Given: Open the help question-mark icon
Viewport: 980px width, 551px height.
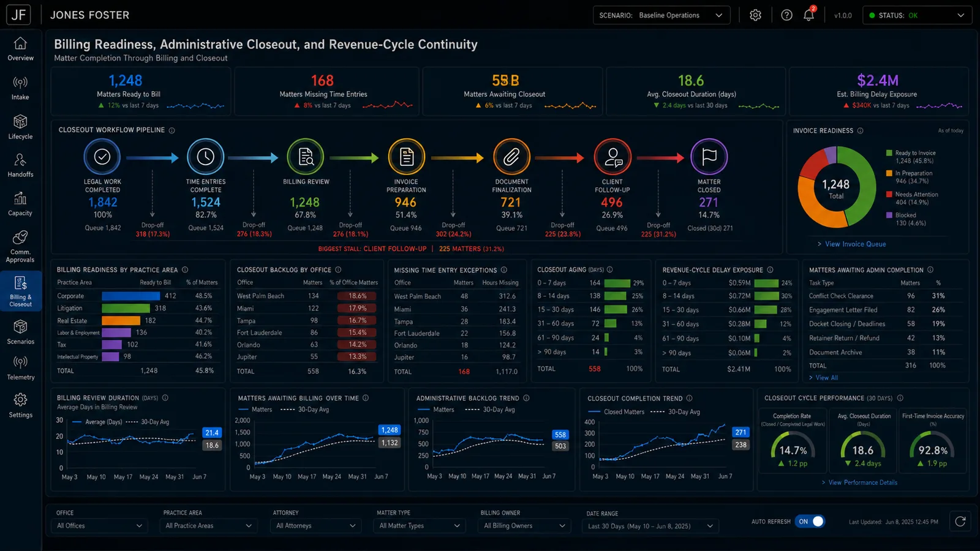Looking at the screenshot, I should (x=786, y=15).
